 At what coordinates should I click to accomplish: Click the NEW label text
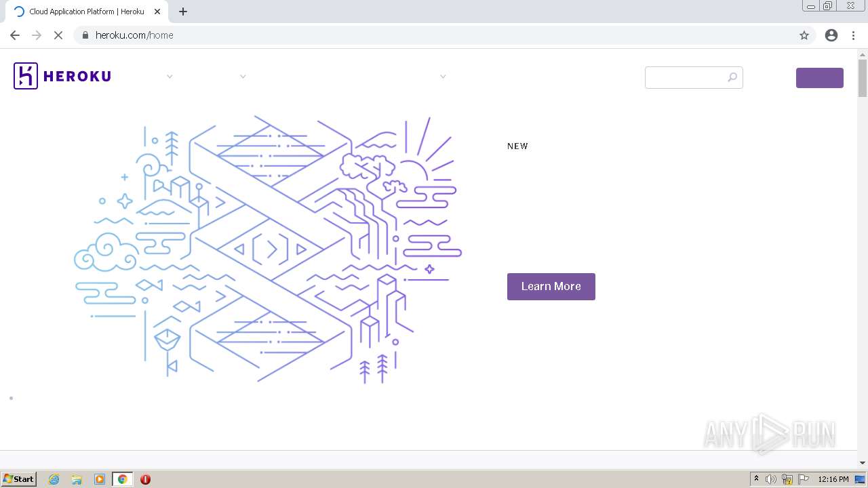pos(517,146)
